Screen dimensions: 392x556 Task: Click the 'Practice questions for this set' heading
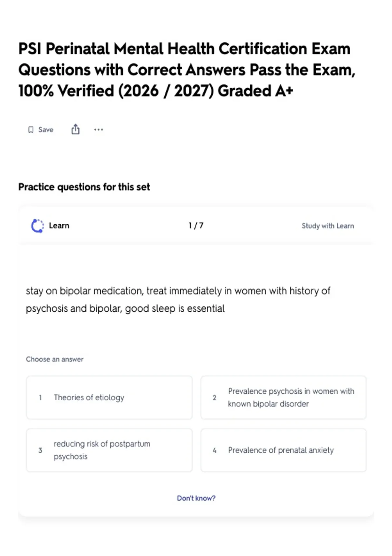[x=84, y=187]
